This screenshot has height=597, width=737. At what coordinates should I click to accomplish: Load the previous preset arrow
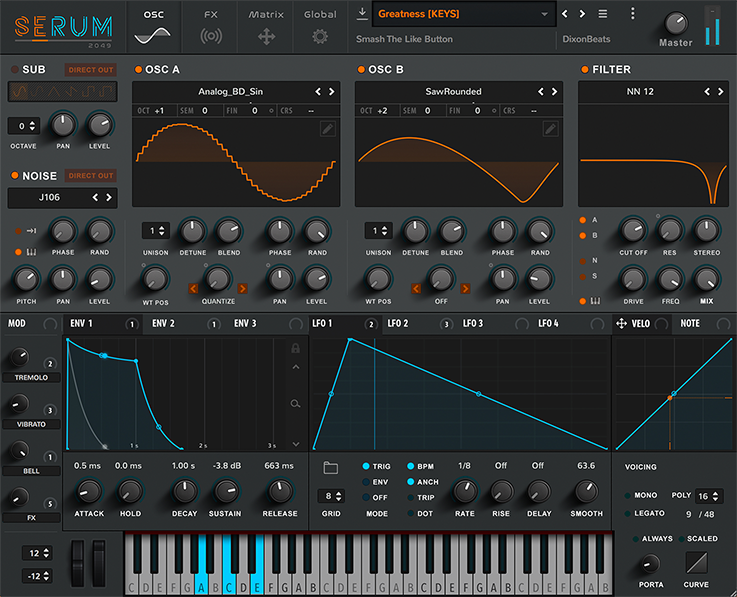[x=565, y=14]
